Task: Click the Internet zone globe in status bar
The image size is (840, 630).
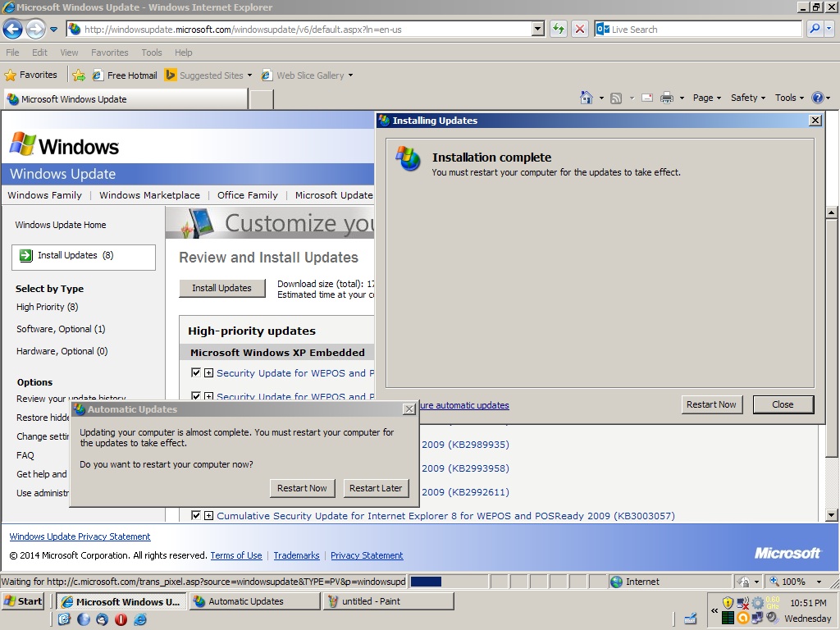Action: (616, 582)
